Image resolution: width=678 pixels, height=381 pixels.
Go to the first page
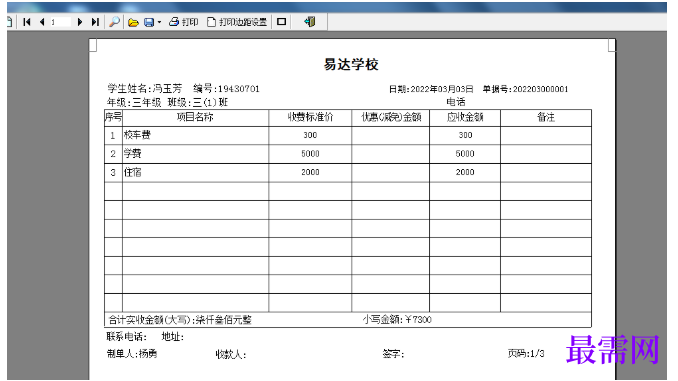point(27,22)
